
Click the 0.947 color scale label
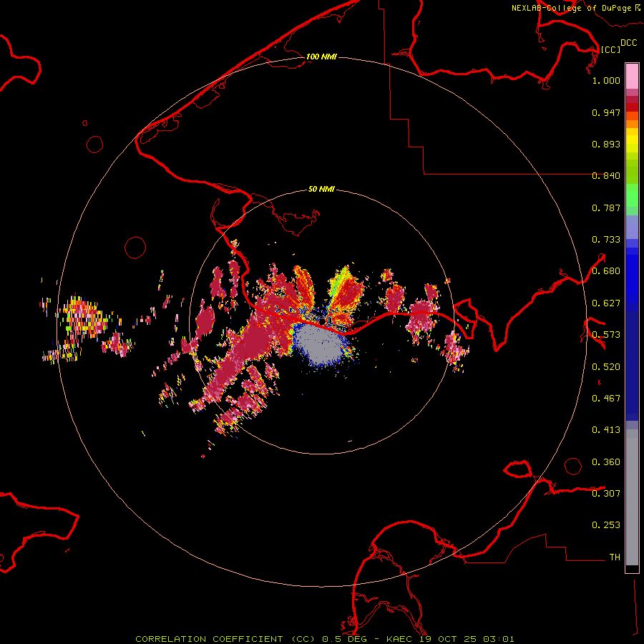click(x=606, y=112)
